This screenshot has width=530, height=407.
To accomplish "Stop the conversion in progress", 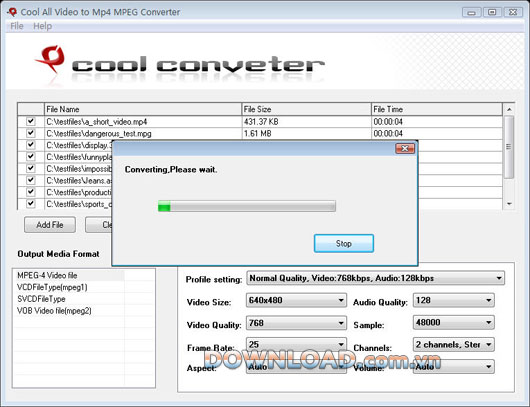I will click(344, 243).
